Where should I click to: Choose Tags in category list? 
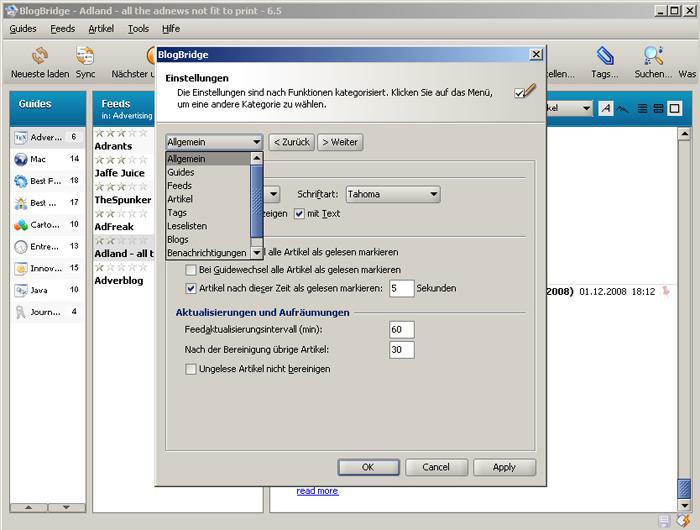[x=208, y=213]
